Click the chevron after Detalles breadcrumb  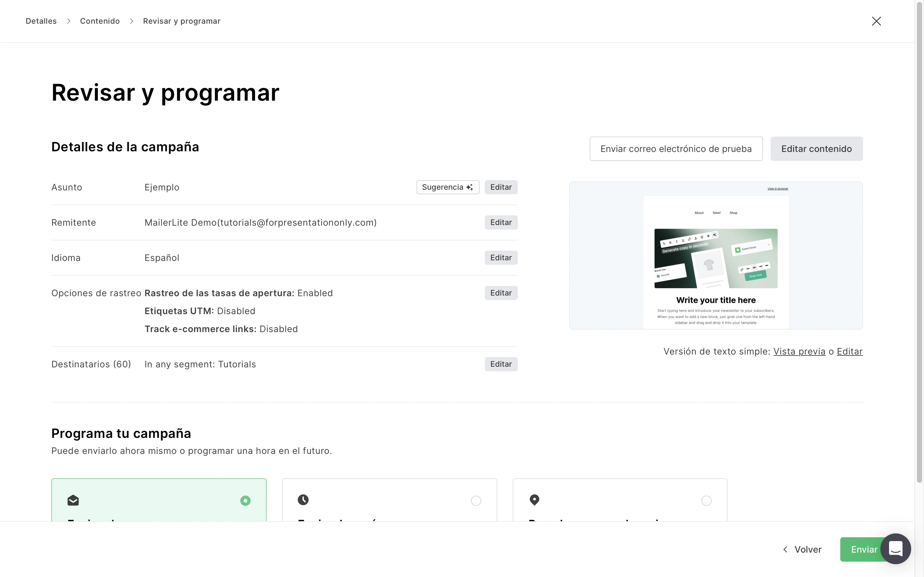coord(69,21)
